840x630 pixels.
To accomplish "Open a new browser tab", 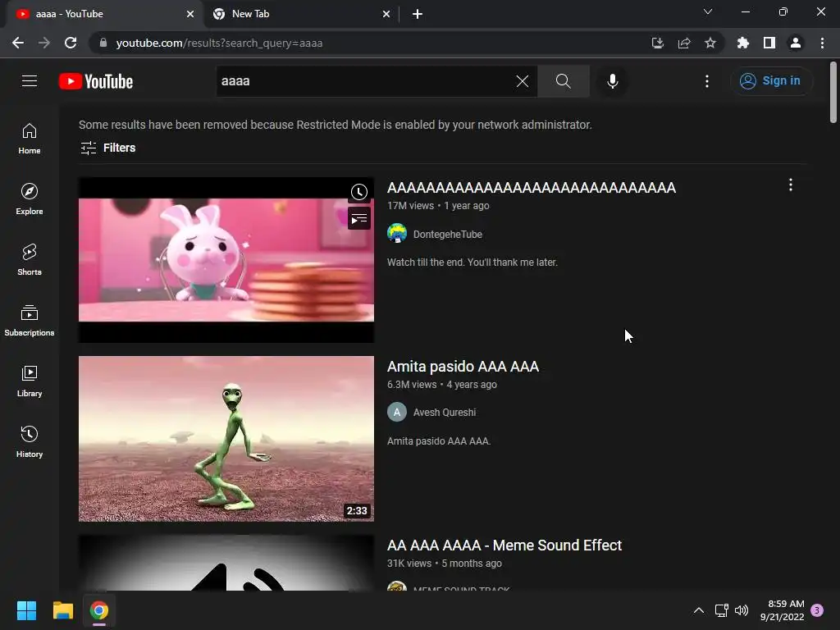I will 418,14.
